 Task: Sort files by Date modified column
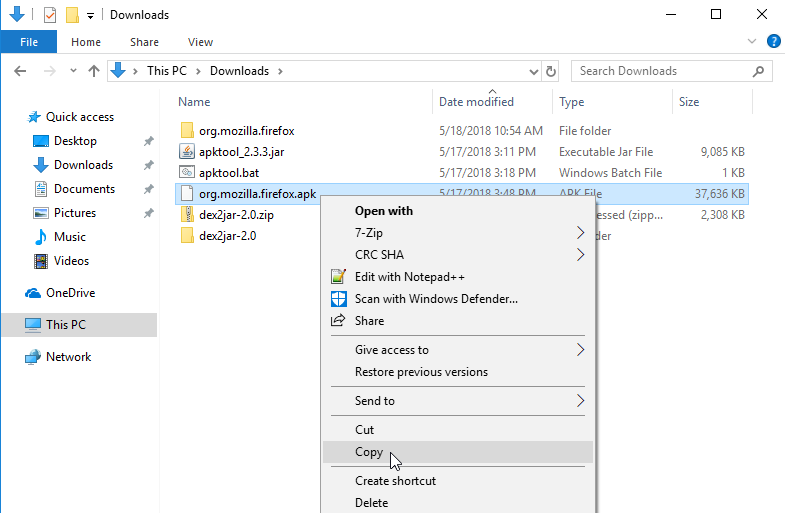476,102
